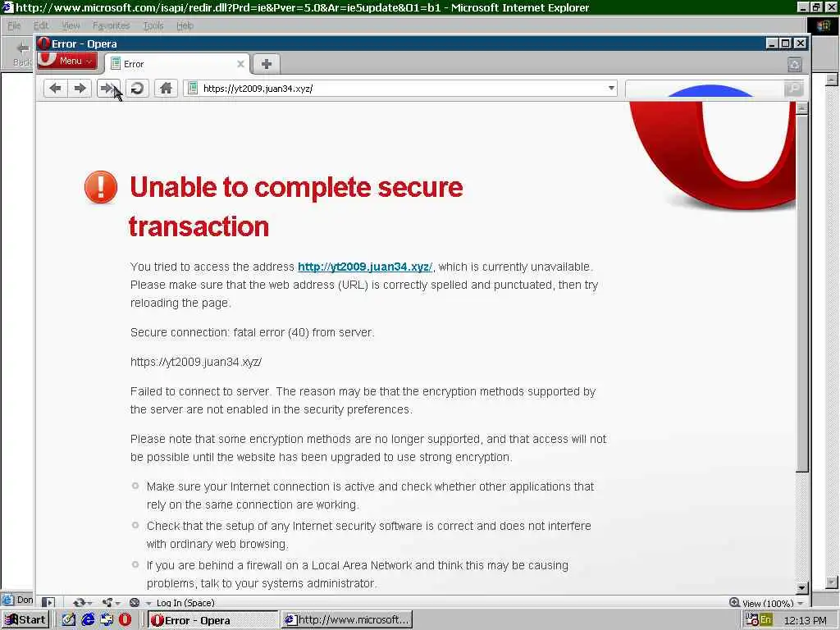Click the scroll up arrow of Opera page
840x630 pixels.
[x=801, y=108]
